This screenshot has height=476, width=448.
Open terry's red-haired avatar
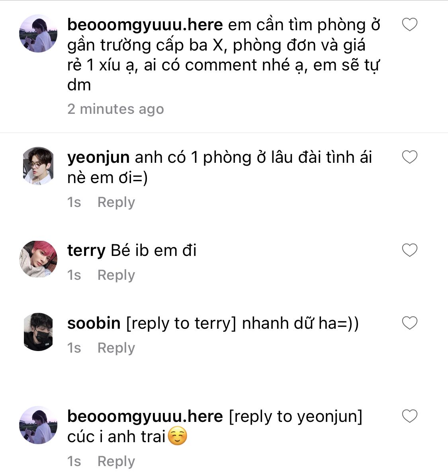[38, 259]
